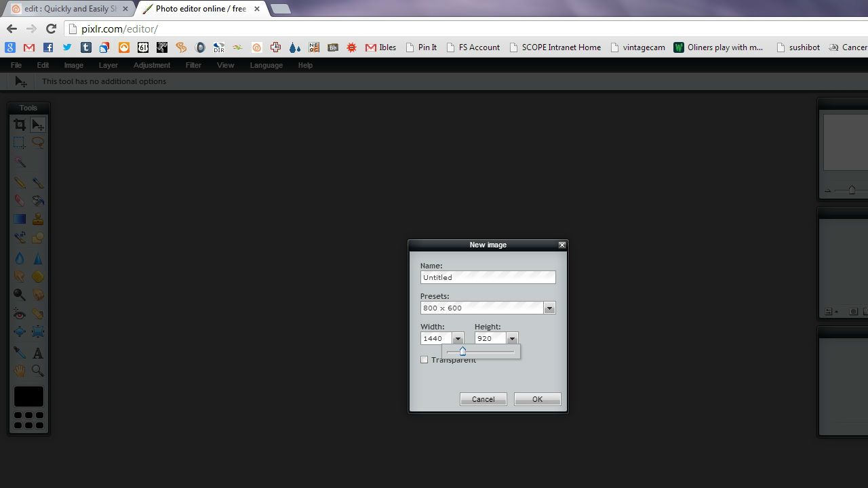This screenshot has width=868, height=488.
Task: Enable the Transparent background option
Action: pyautogui.click(x=425, y=359)
